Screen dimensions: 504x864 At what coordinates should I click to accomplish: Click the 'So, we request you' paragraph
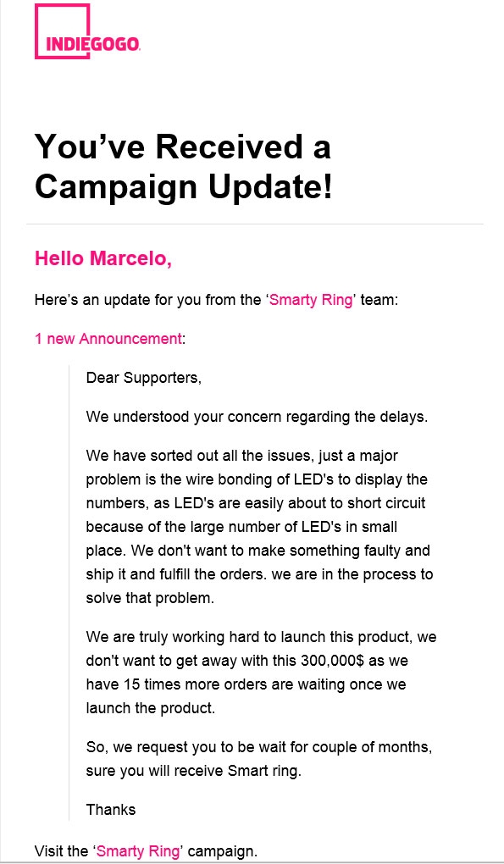click(259, 759)
